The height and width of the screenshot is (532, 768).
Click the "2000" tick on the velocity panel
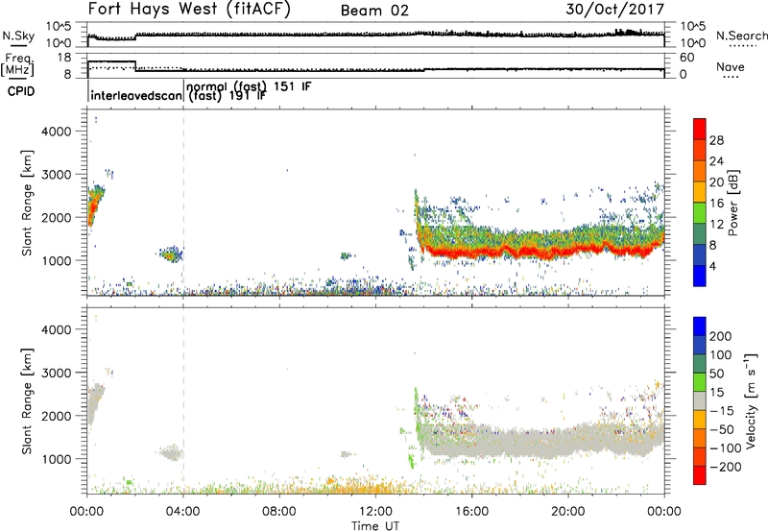pyautogui.click(x=57, y=416)
